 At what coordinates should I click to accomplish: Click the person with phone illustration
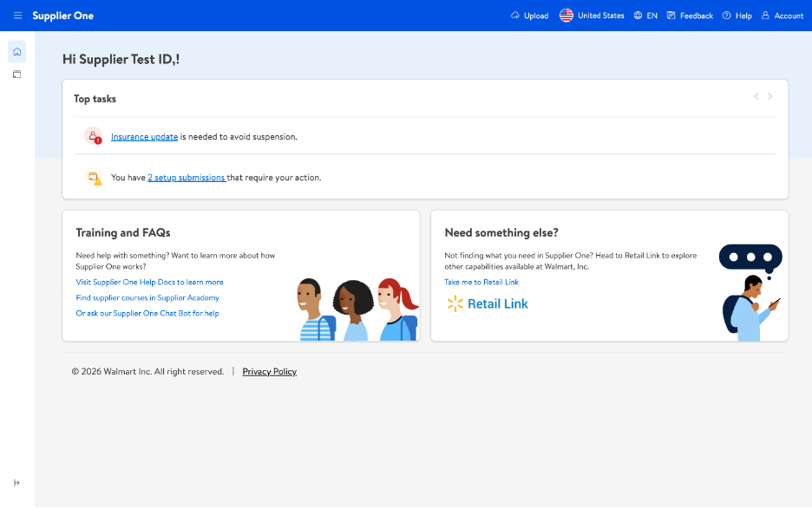tap(751, 293)
